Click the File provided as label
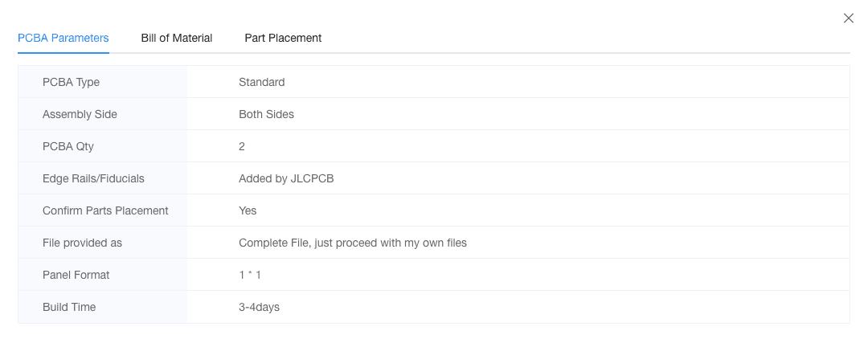Image resolution: width=868 pixels, height=339 pixels. 82,243
